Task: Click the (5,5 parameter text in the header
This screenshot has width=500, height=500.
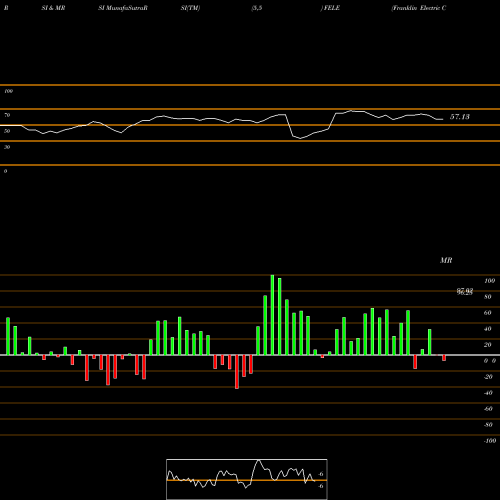Action: tap(257, 8)
